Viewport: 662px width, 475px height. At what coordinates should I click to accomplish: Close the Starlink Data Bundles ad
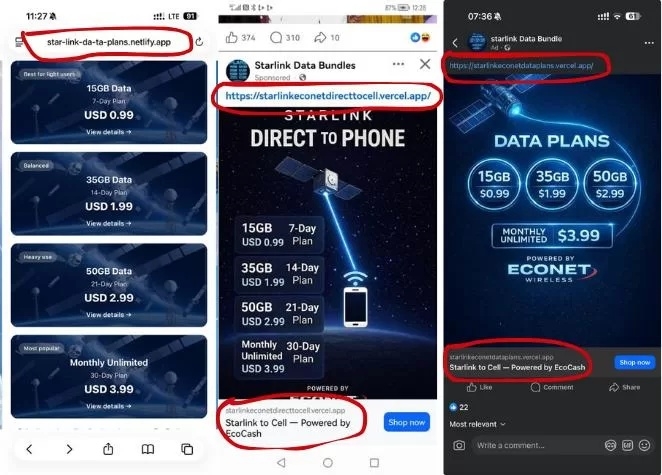pos(425,64)
